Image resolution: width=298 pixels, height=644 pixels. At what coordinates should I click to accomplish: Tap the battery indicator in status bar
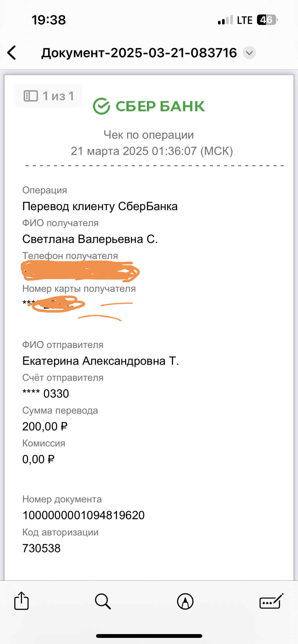[267, 20]
